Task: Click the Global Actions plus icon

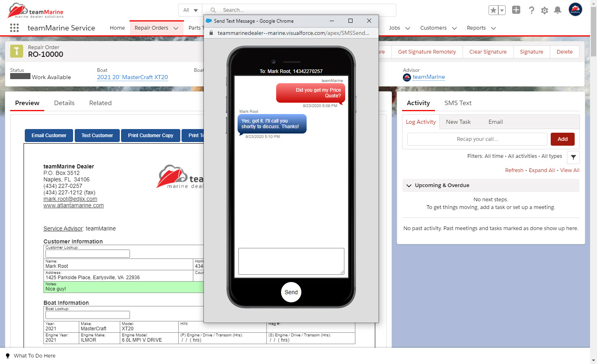Action: click(x=516, y=10)
